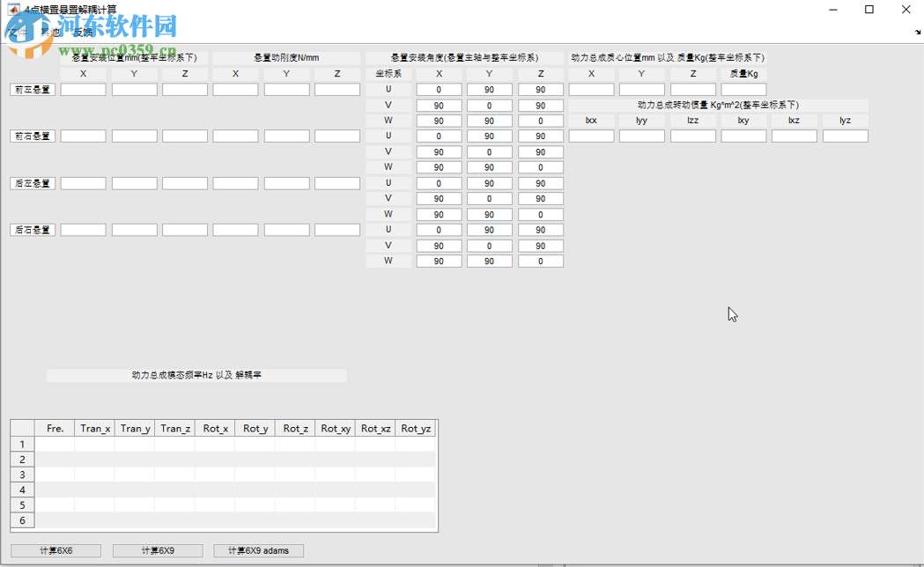Select row 6 header in results table
The height and width of the screenshot is (567, 924).
(22, 520)
